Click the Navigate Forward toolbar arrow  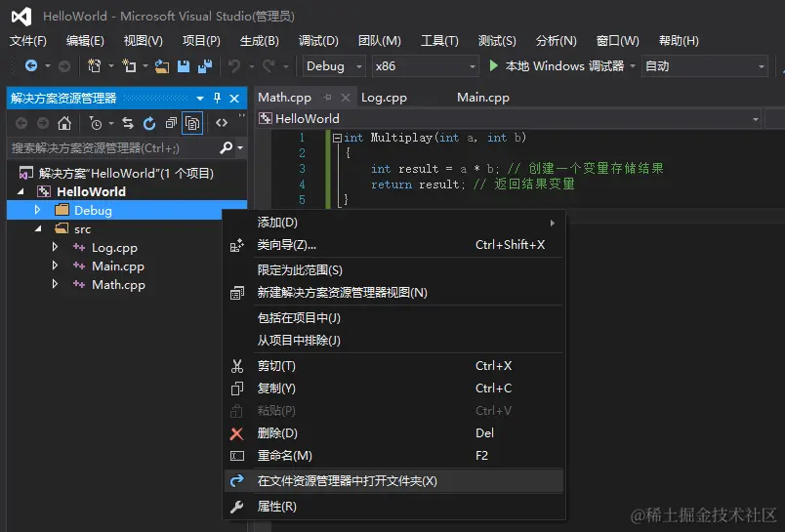click(x=64, y=65)
